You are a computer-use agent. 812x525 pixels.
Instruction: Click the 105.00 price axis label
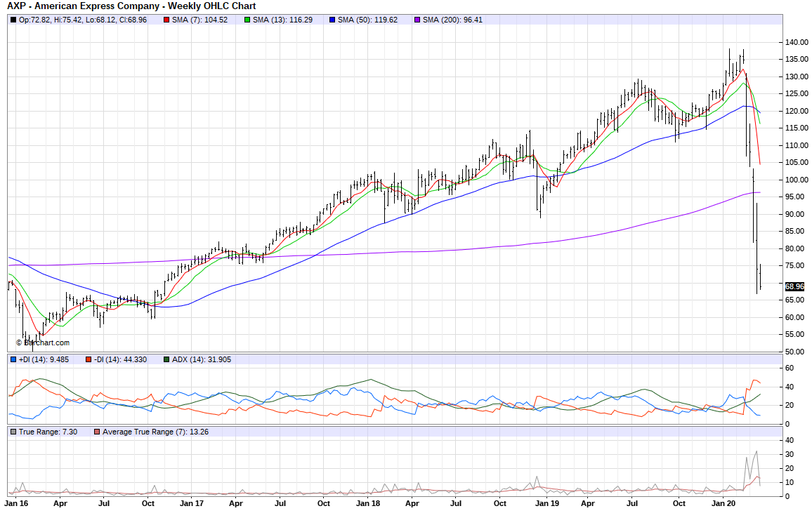797,162
